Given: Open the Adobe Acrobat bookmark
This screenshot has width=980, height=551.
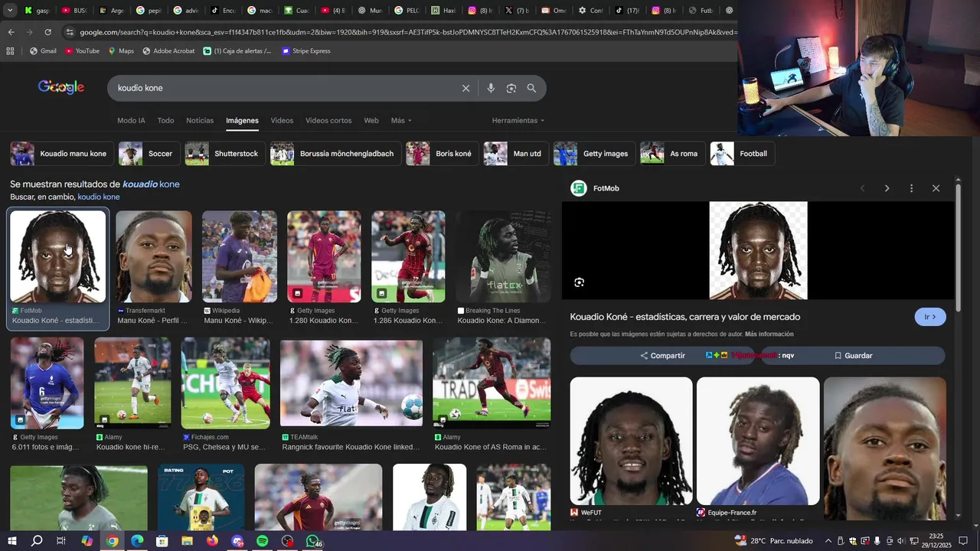Looking at the screenshot, I should (168, 51).
